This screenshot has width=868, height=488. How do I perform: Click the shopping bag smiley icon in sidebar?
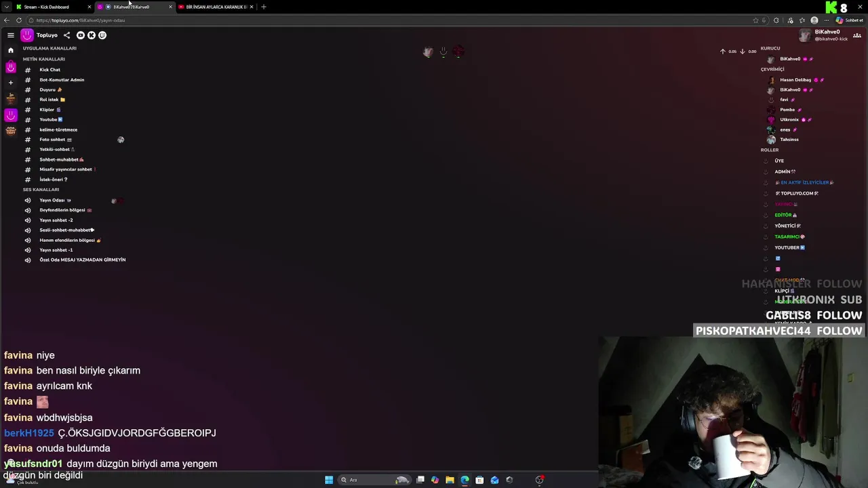(x=11, y=67)
